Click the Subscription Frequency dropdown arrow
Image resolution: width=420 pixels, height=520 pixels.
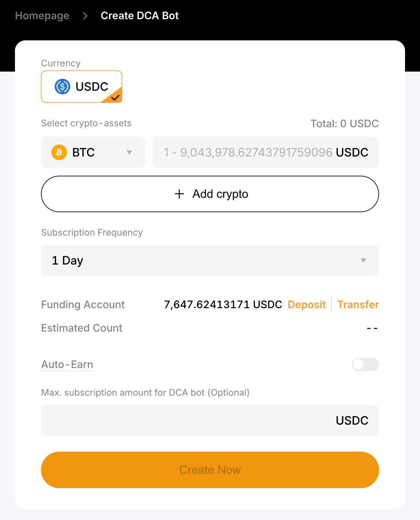coord(363,260)
